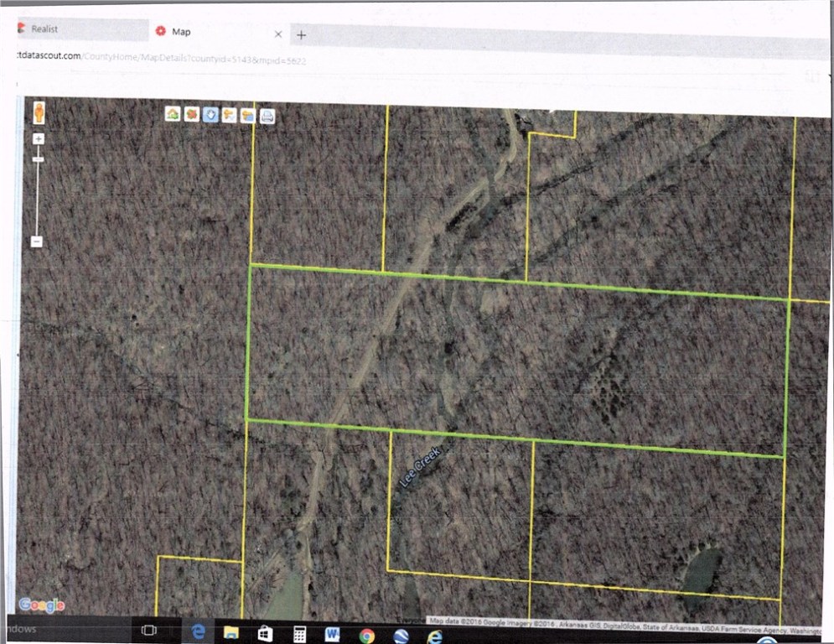
Task: Click the Windows search box
Action: [x=69, y=629]
